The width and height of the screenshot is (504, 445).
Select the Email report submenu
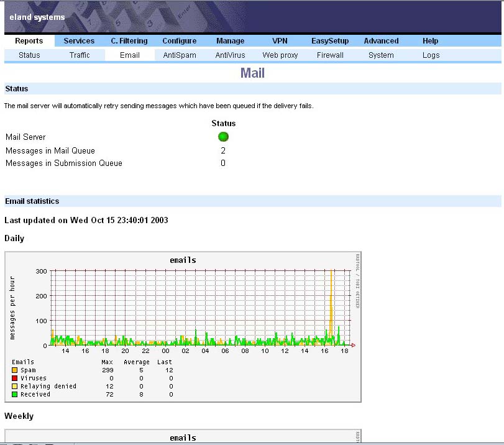[x=129, y=55]
